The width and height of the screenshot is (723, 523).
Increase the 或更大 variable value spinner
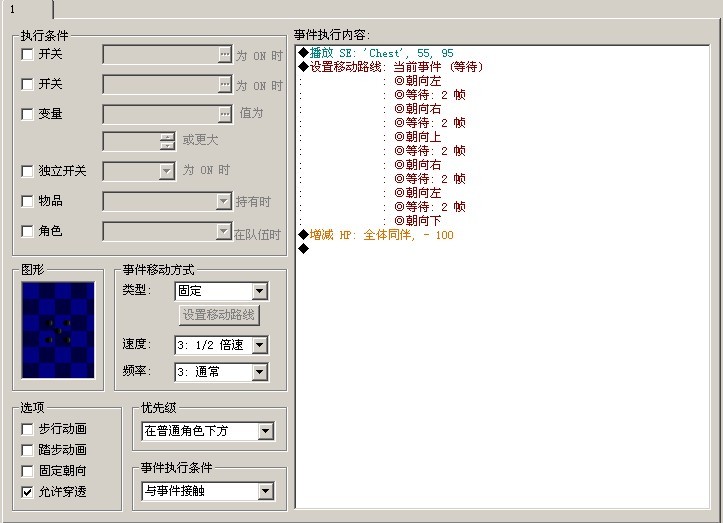[x=167, y=137]
